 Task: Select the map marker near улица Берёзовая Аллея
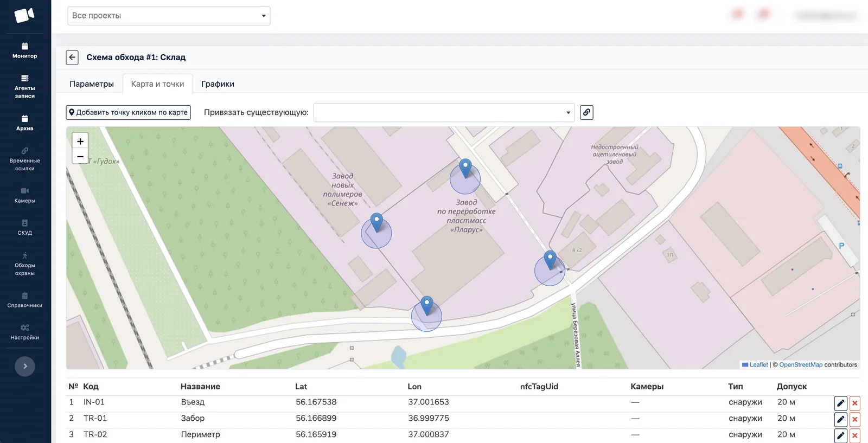pyautogui.click(x=550, y=260)
